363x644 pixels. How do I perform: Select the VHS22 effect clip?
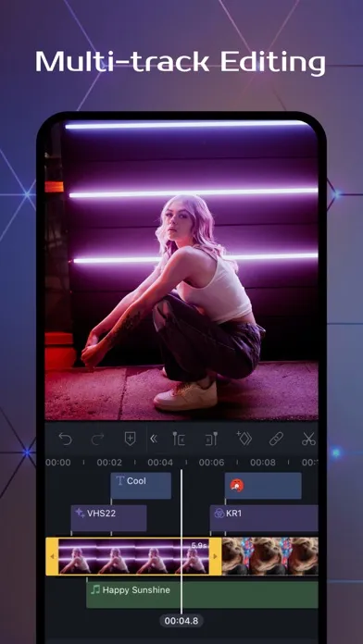(108, 518)
